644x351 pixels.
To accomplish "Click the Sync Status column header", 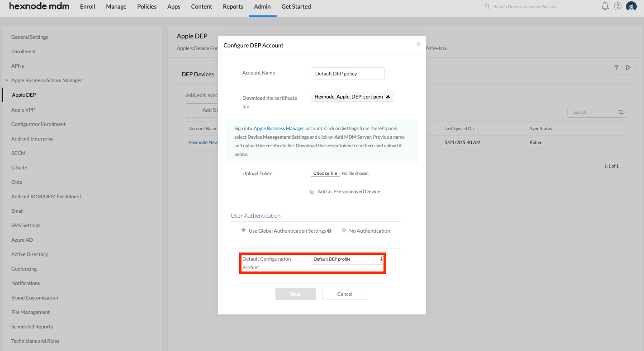I will tap(541, 129).
